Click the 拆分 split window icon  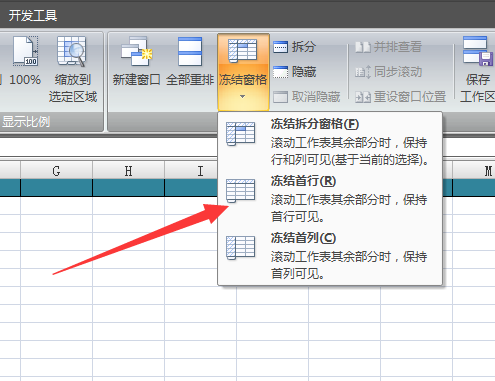pos(280,47)
